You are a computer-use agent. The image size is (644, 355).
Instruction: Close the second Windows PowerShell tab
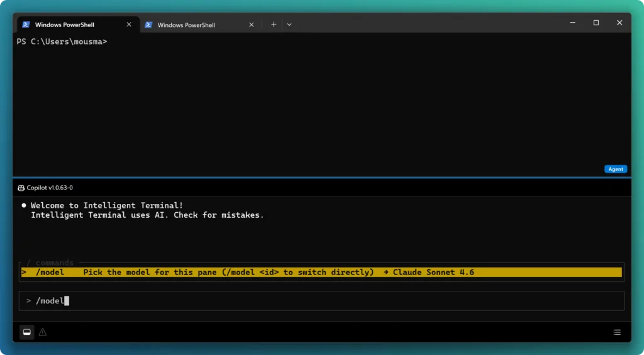(x=252, y=25)
